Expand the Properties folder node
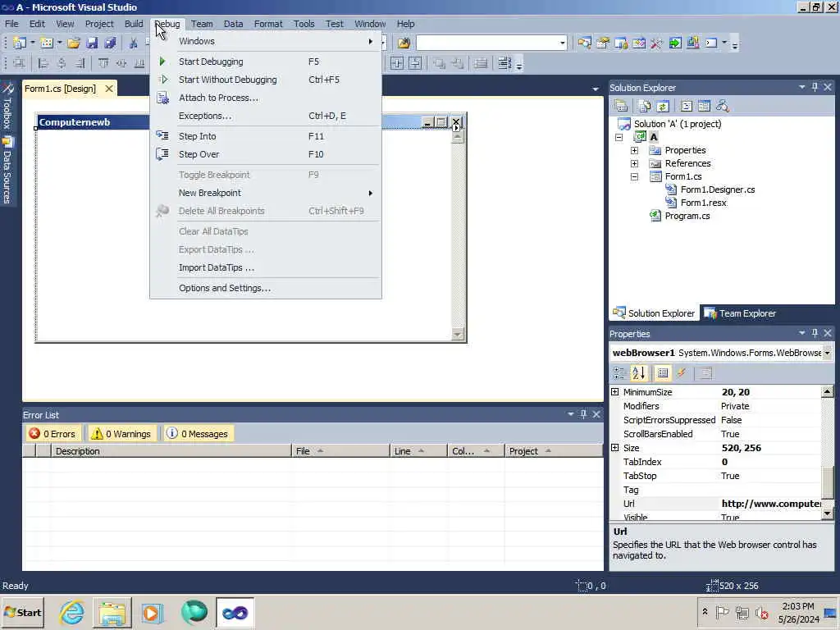The image size is (840, 630). pyautogui.click(x=635, y=151)
